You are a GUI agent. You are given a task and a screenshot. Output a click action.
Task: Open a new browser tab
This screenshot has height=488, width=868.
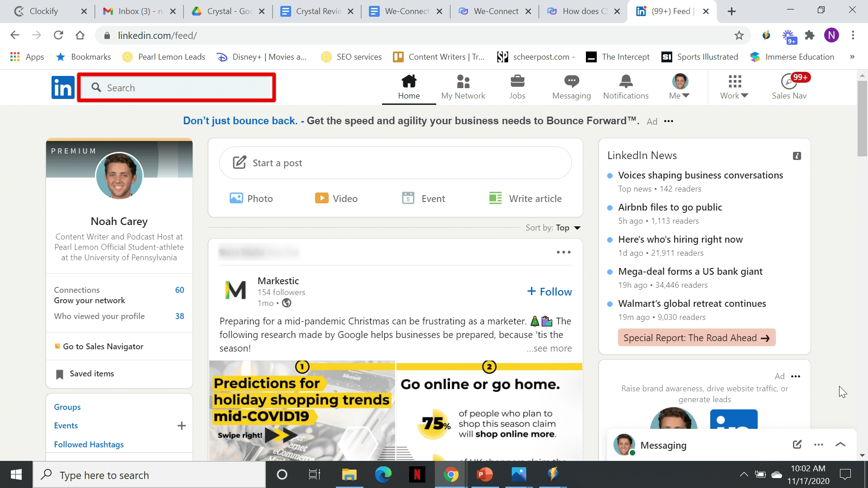tap(731, 11)
